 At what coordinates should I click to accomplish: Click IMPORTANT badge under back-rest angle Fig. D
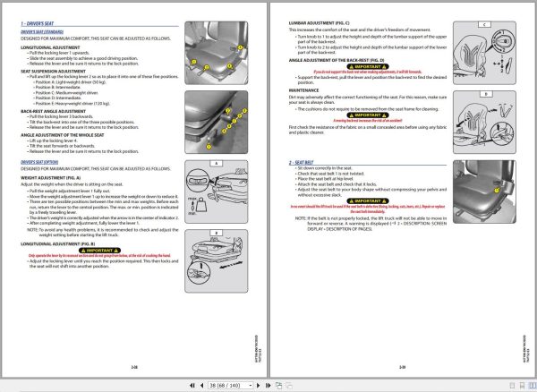(x=368, y=66)
